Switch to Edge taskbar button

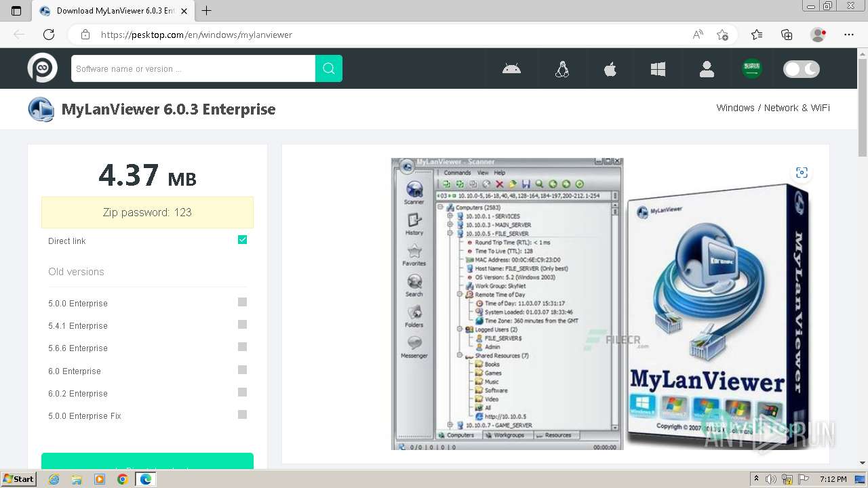(x=145, y=479)
